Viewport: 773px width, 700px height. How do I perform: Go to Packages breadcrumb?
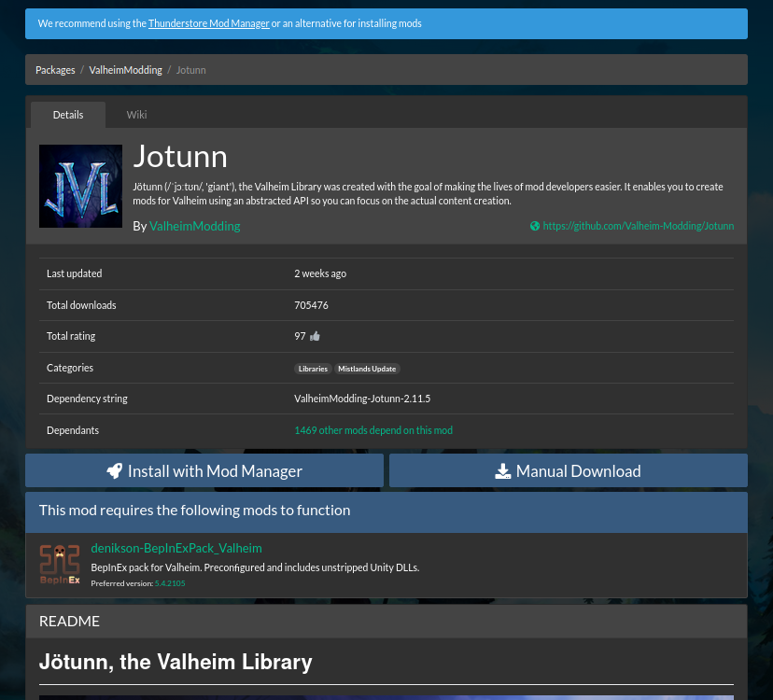(x=55, y=70)
